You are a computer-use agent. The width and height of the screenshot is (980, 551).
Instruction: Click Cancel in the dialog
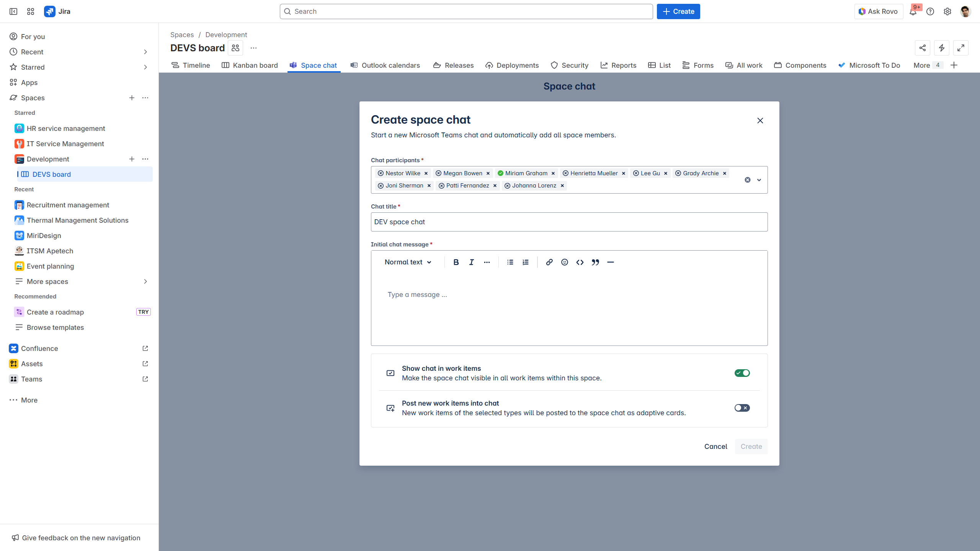point(715,447)
